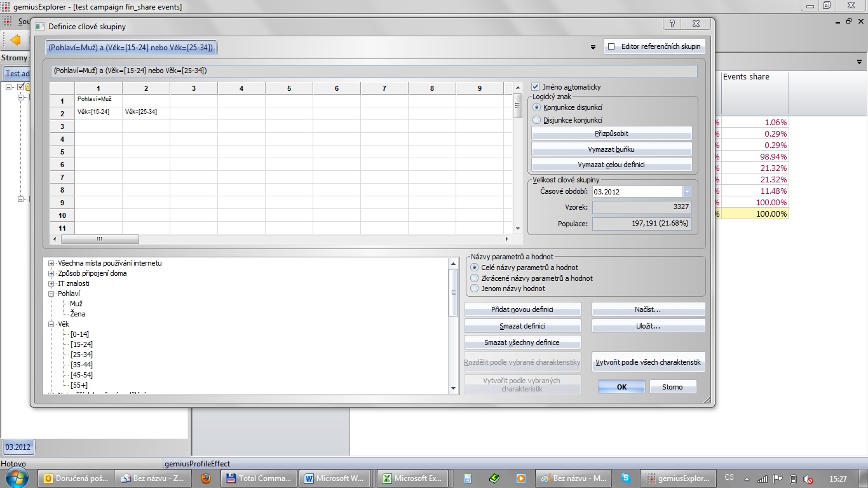868x488 pixels.
Task: Click the green book icon in taskbar
Action: pyautogui.click(x=494, y=478)
